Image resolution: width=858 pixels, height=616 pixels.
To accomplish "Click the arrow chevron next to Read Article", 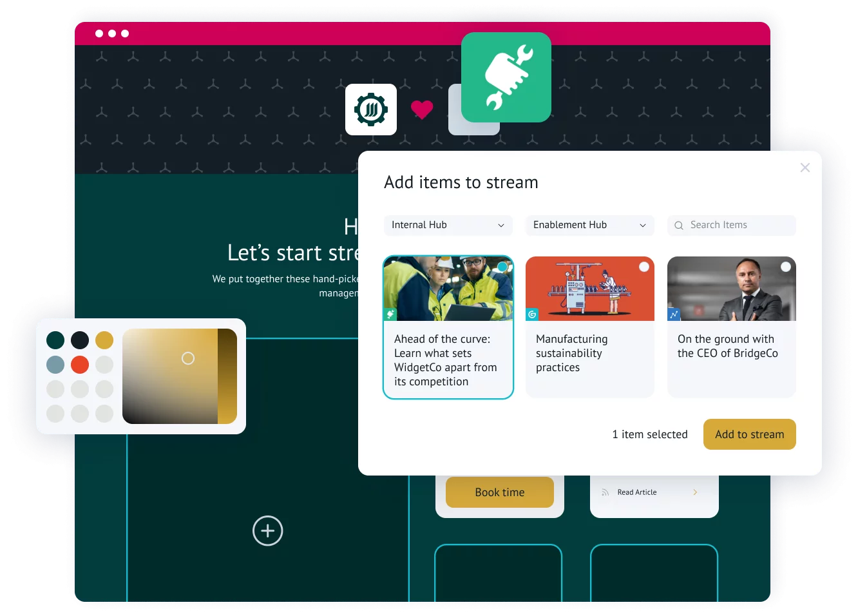I will [695, 492].
